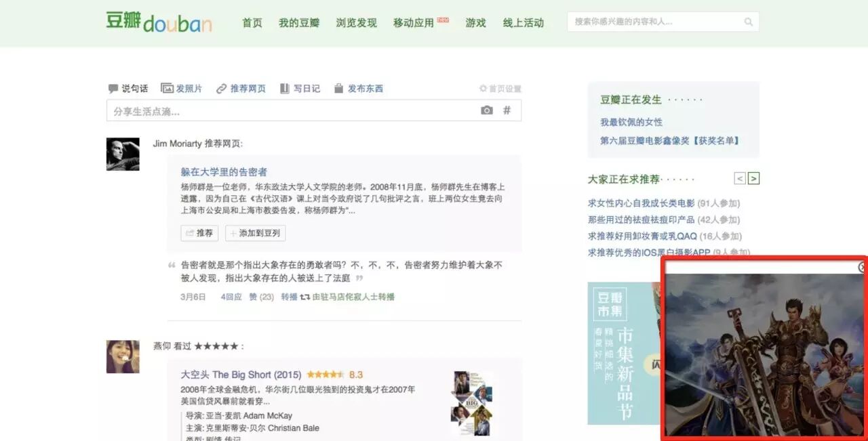Open 燕仰's avatar image
The width and height of the screenshot is (868, 441).
click(x=123, y=356)
